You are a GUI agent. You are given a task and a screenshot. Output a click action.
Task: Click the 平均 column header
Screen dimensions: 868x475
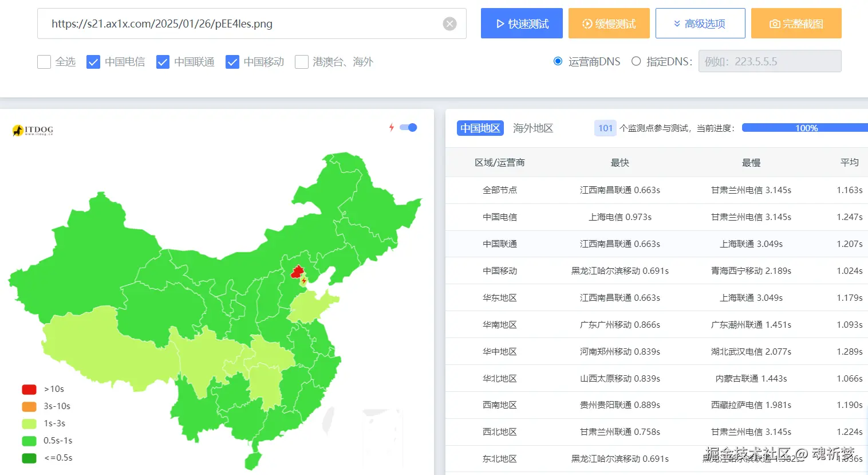click(850, 163)
